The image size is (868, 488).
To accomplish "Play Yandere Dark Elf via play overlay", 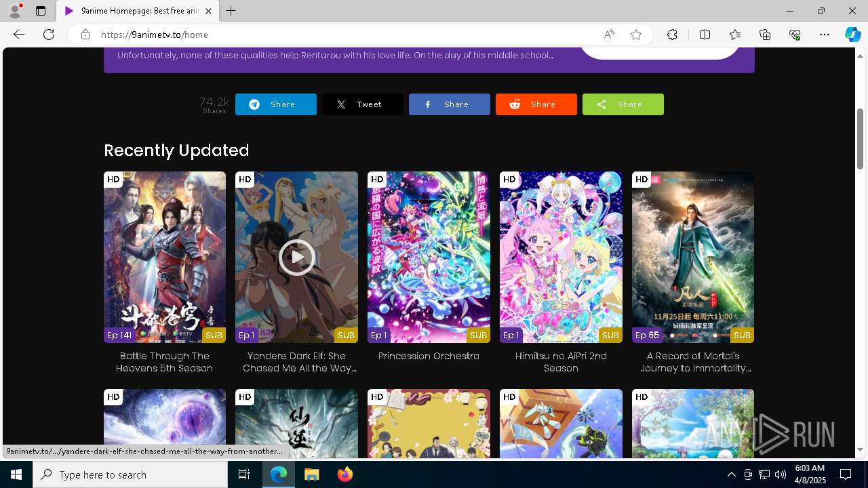I will (296, 257).
